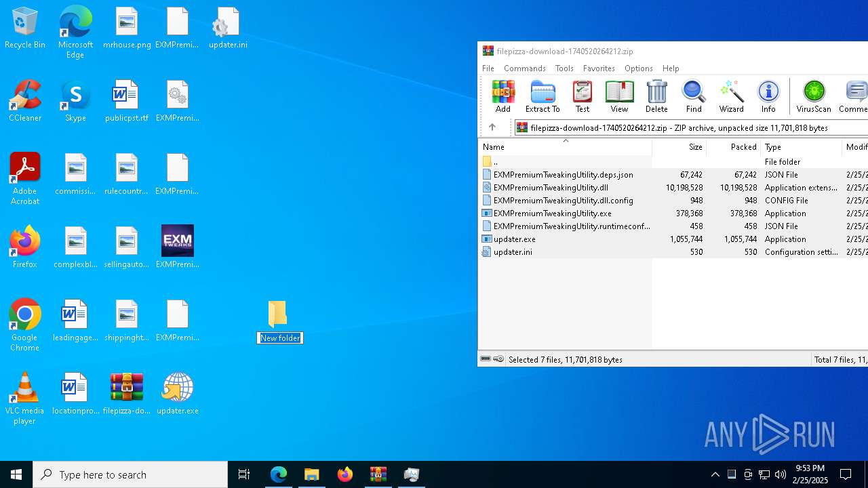Select the New folder icon on desktop
This screenshot has width=868, height=488.
(x=277, y=314)
